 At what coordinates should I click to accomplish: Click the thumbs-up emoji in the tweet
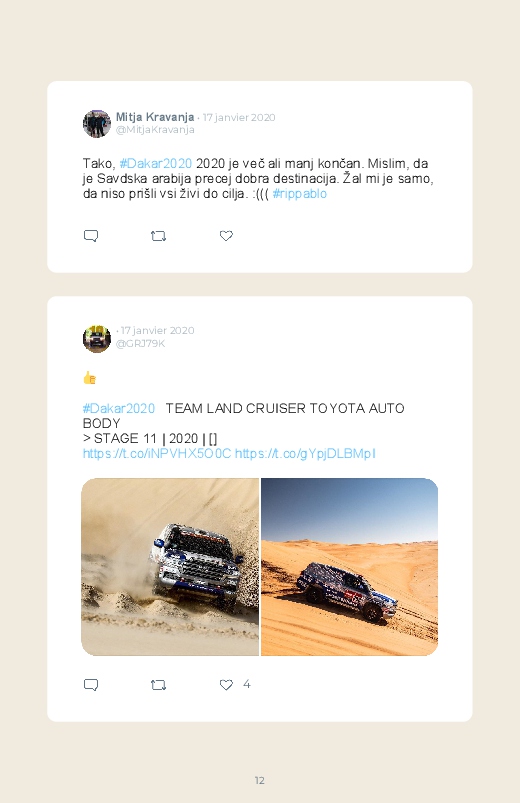coord(89,378)
